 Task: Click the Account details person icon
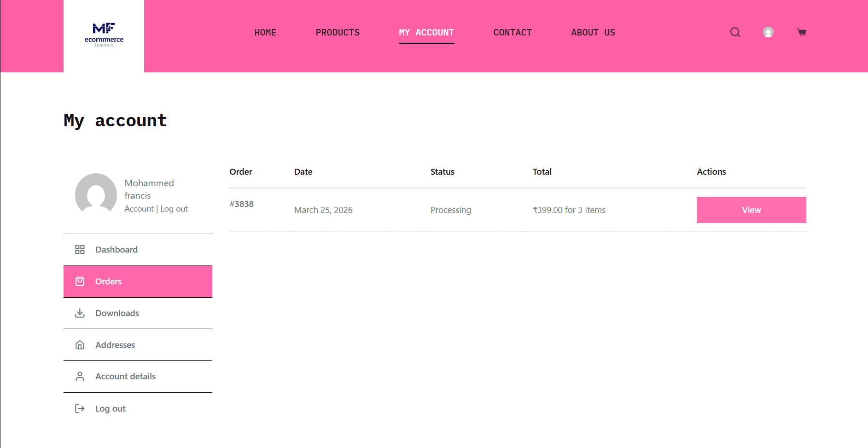[80, 377]
